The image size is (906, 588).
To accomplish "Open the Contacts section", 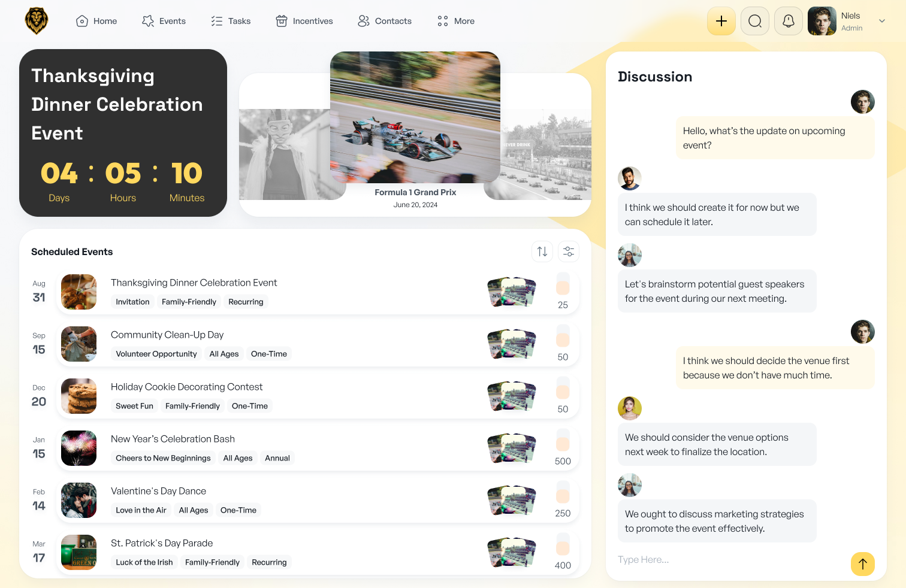I will tap(385, 21).
